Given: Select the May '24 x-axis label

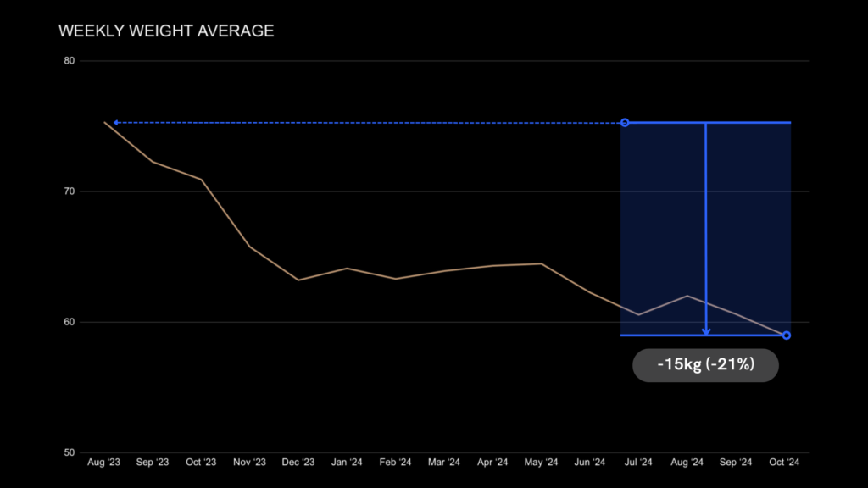Looking at the screenshot, I should tap(541, 463).
